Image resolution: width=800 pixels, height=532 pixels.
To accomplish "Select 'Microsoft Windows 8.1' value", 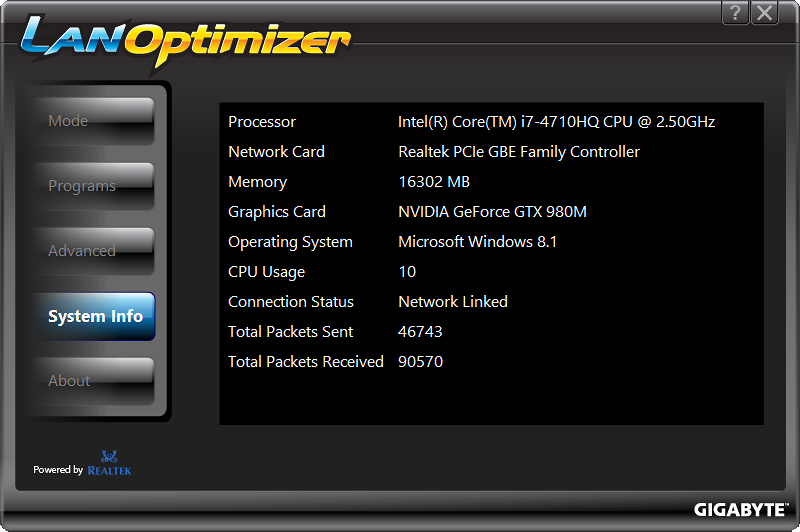I will tap(477, 241).
